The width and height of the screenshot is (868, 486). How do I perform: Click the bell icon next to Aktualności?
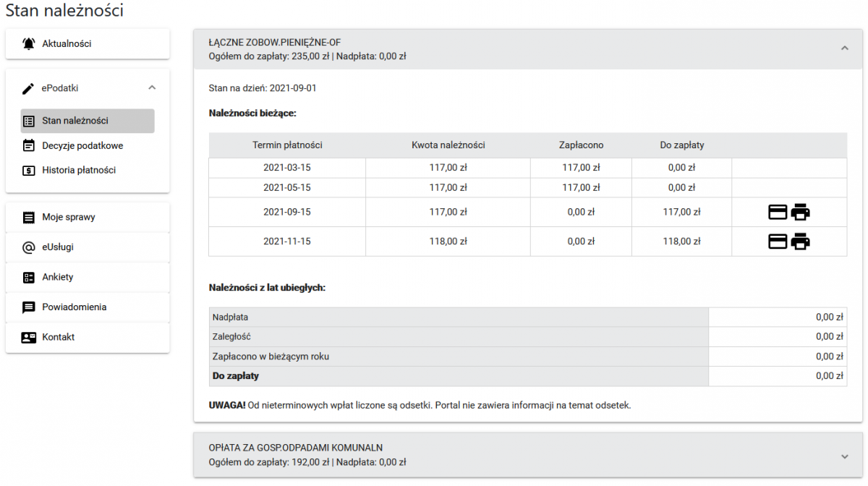29,44
